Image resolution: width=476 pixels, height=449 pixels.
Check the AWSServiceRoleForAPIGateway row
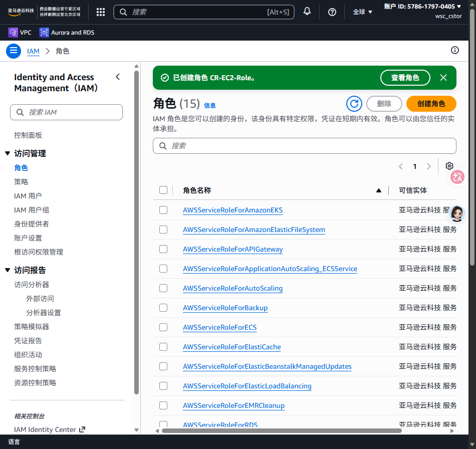(163, 249)
